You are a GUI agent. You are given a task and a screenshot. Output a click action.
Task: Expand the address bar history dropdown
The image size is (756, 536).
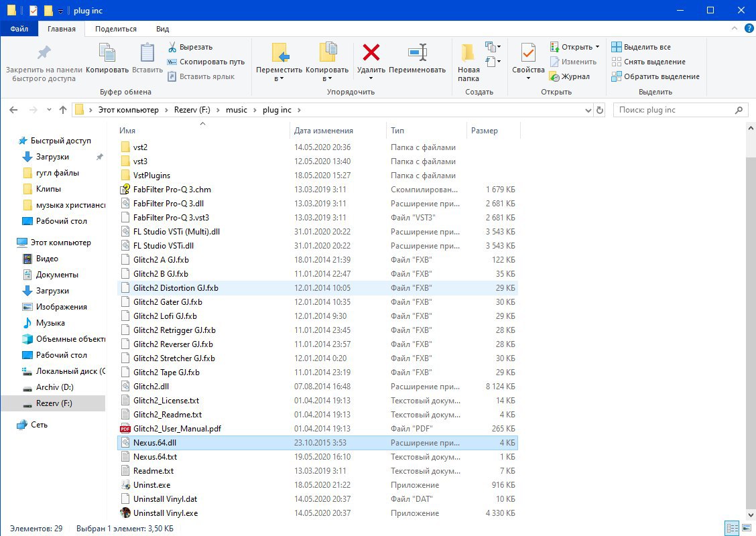588,110
